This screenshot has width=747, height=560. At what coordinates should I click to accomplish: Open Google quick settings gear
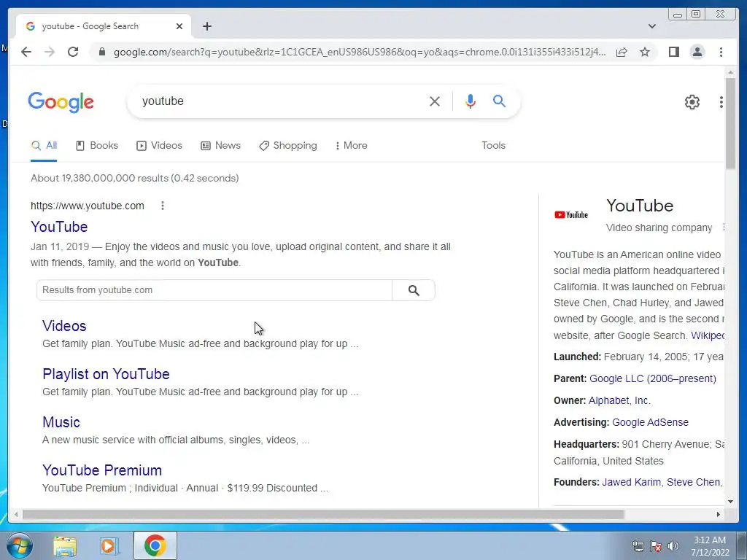point(692,101)
